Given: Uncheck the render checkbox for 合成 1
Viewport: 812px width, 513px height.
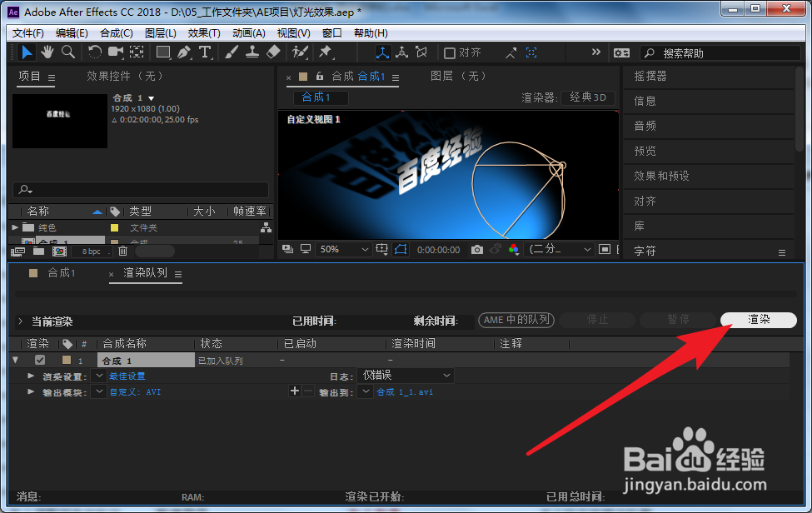Looking at the screenshot, I should pyautogui.click(x=38, y=360).
